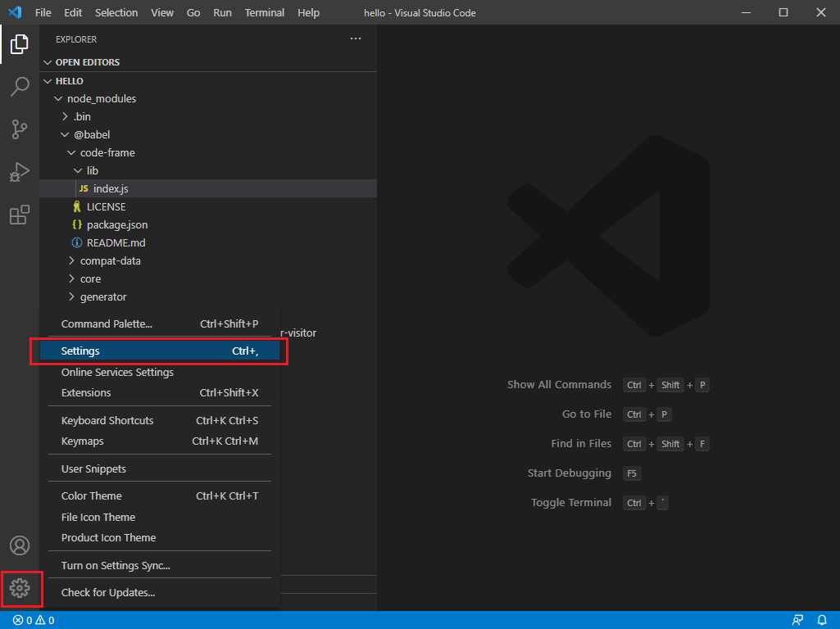Maximize the VS Code window
Screen dimensions: 840x629
(783, 12)
